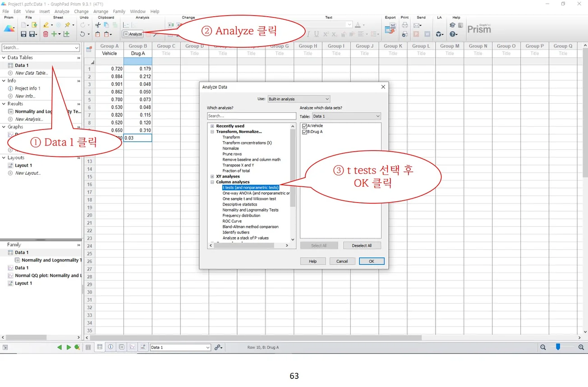The image size is (588, 387).
Task: Uncheck the B:Drug A data set checkbox
Action: 305,132
